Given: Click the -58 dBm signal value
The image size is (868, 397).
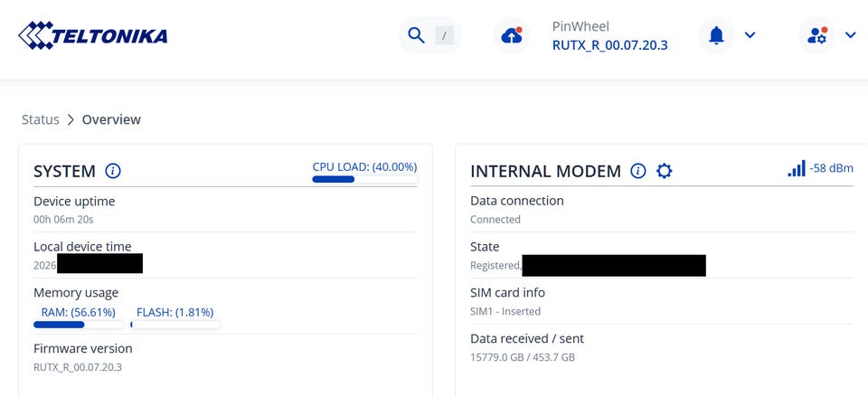Looking at the screenshot, I should click(832, 168).
